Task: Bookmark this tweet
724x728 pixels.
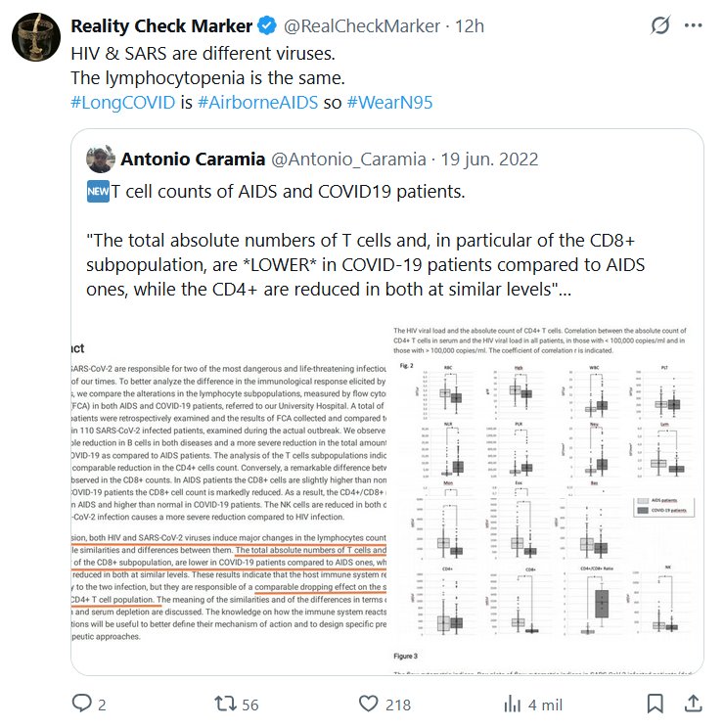Action: tap(656, 704)
